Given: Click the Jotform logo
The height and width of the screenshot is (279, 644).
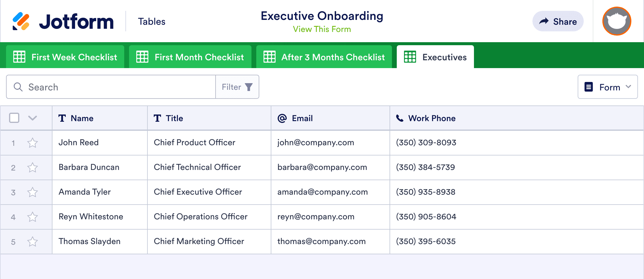Looking at the screenshot, I should tap(64, 21).
